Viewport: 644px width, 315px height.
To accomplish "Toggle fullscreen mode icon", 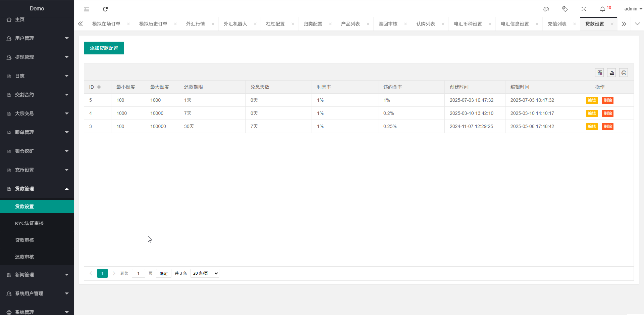I will tap(584, 9).
